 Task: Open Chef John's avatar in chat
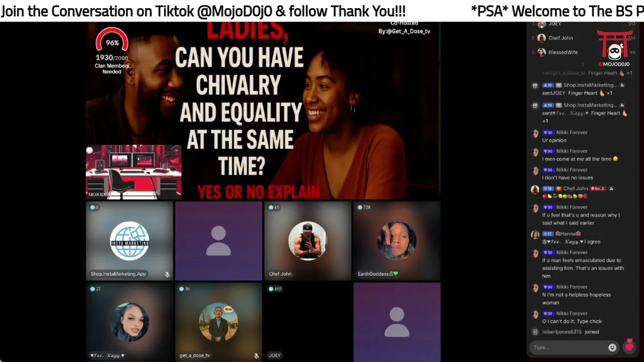click(535, 190)
